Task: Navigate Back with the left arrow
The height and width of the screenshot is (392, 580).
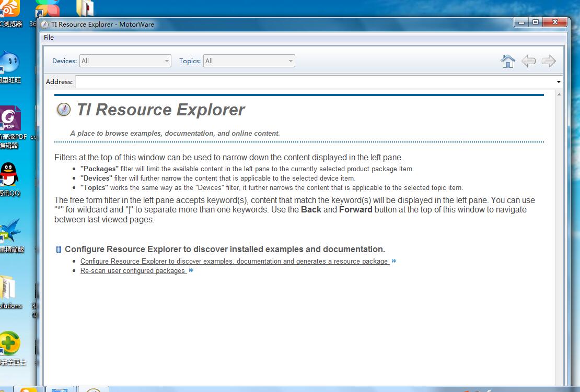Action: pos(528,61)
